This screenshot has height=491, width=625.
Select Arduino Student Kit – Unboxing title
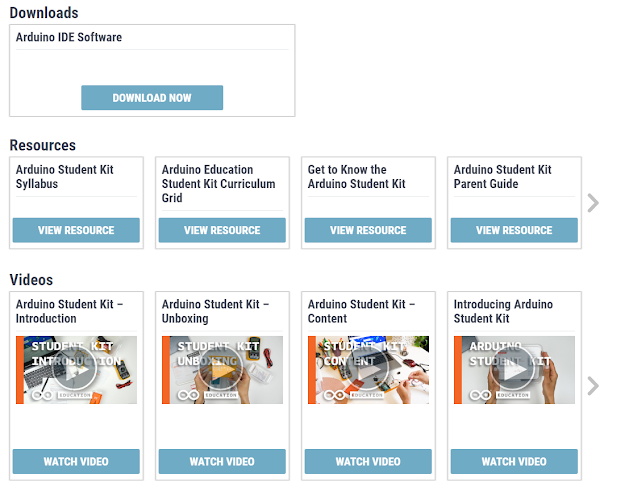[215, 311]
